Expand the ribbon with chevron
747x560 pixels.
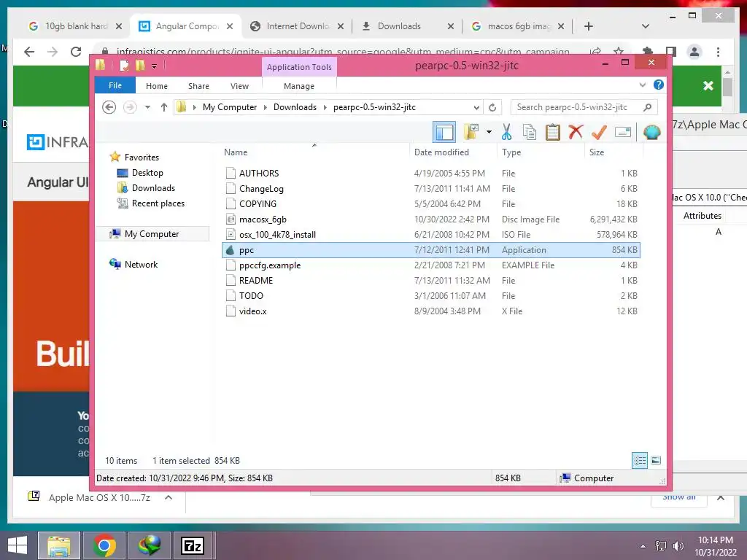[642, 85]
